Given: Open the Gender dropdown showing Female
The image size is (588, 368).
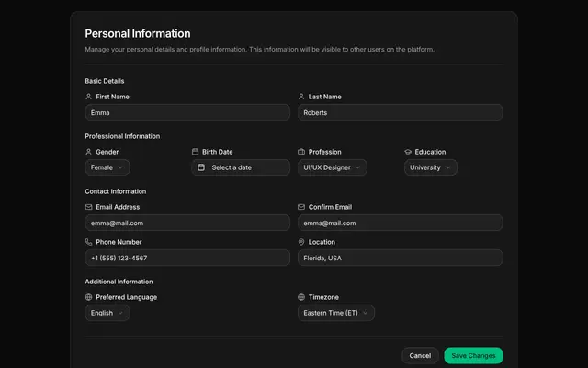Looking at the screenshot, I should point(107,167).
